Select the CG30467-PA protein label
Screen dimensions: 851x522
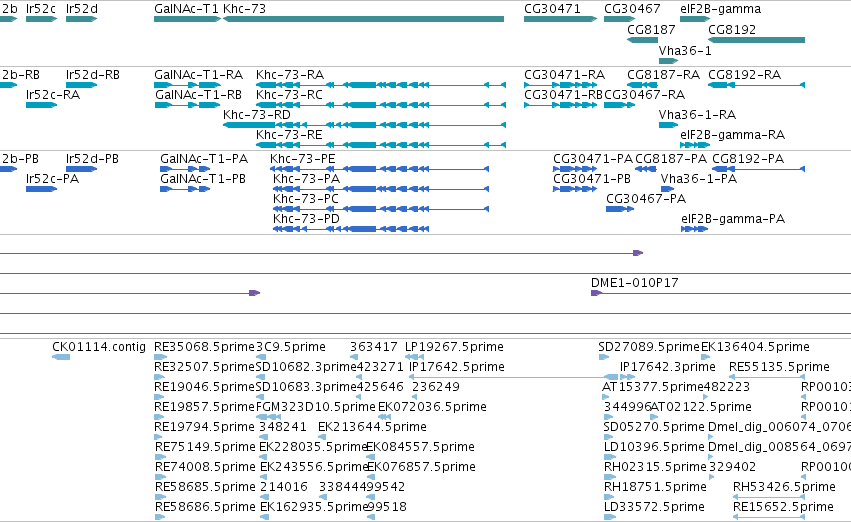(x=646, y=199)
